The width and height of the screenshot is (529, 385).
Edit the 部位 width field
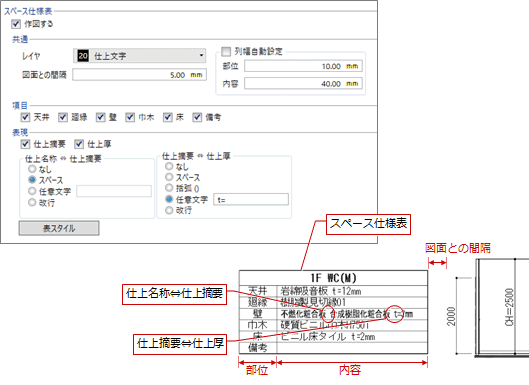[303, 66]
